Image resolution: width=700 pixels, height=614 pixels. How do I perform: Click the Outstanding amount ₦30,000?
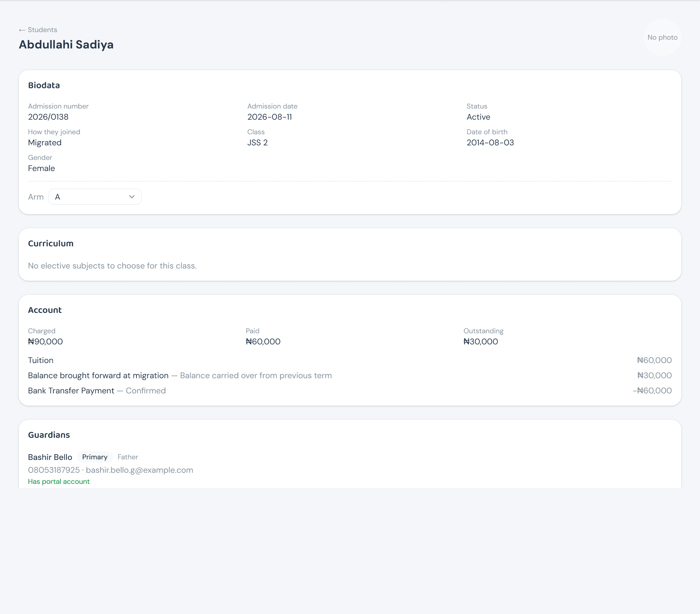480,342
